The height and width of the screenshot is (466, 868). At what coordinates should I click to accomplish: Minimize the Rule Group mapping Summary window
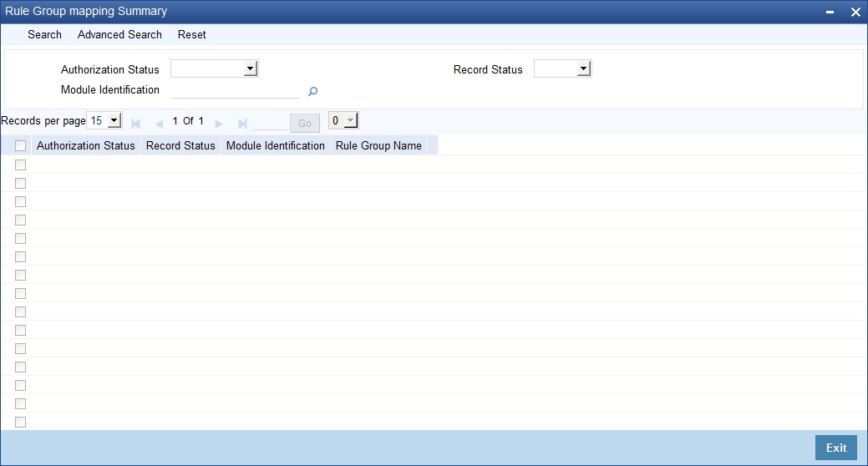click(x=830, y=12)
